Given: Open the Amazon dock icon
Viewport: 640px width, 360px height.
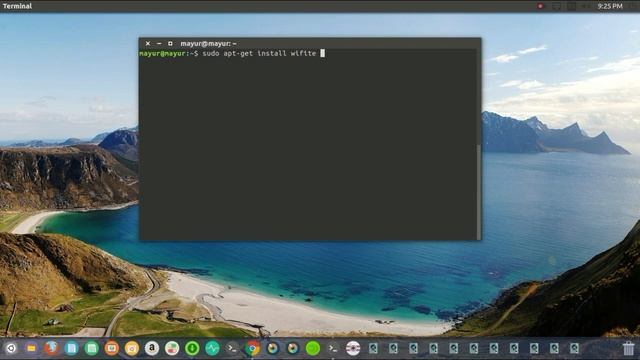Looking at the screenshot, I should pos(152,348).
